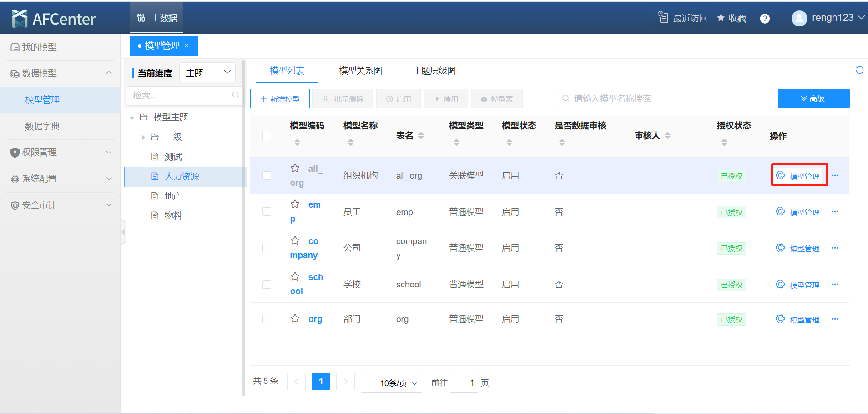Click the 高级 advanced search button

click(814, 98)
